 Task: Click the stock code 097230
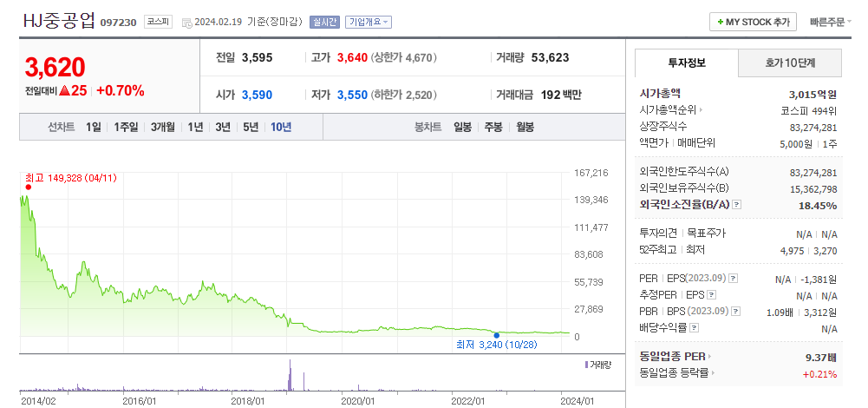118,23
